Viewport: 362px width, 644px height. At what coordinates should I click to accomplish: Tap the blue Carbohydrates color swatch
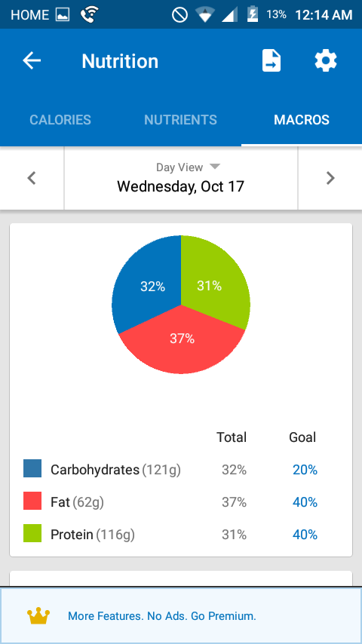point(32,468)
